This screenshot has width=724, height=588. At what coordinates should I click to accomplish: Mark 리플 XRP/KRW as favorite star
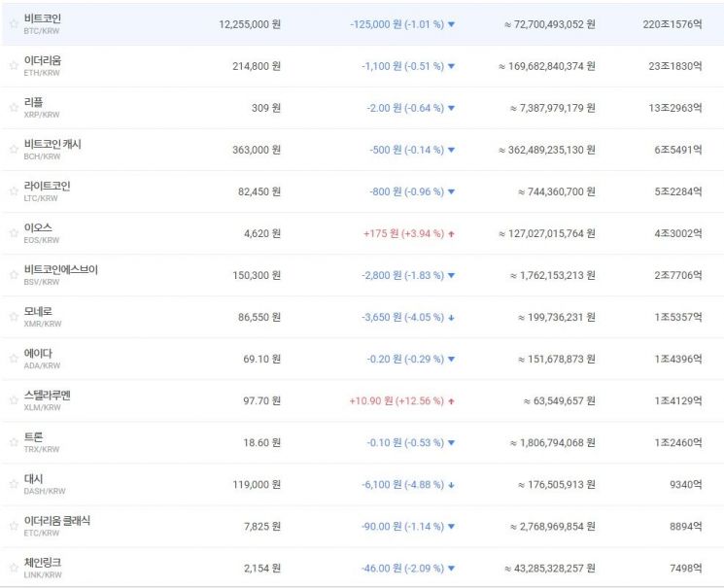pos(14,107)
